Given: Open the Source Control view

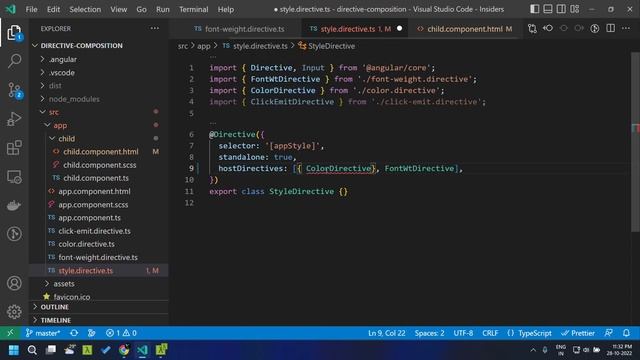Looking at the screenshot, I should 15,90.
